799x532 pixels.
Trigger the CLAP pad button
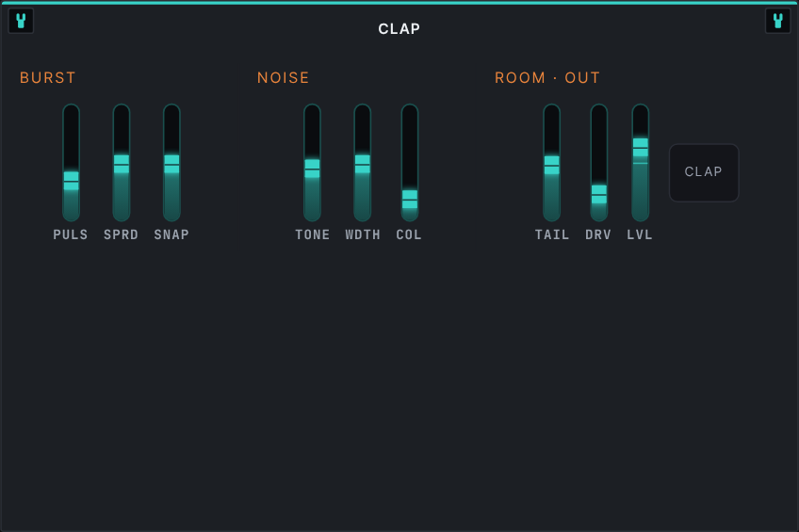coord(704,172)
